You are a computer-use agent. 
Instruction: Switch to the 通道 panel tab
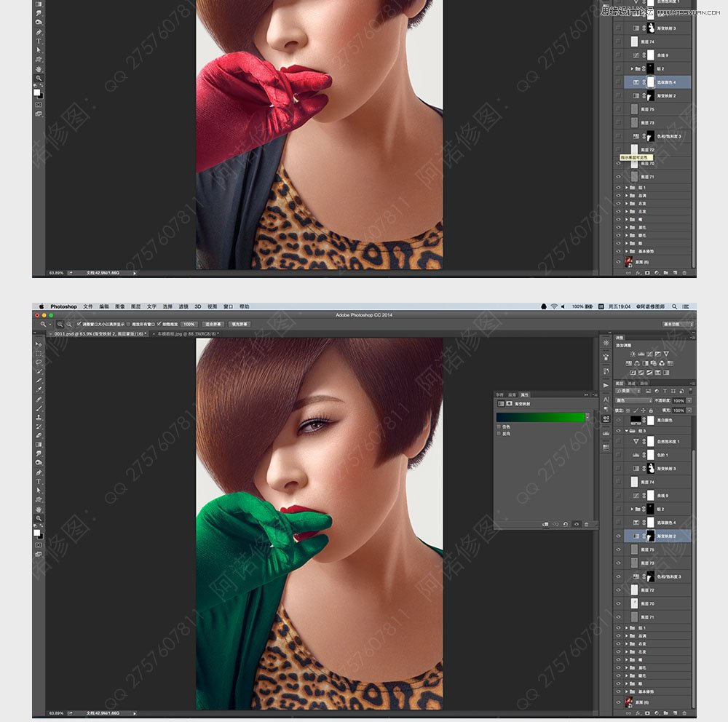click(x=632, y=384)
